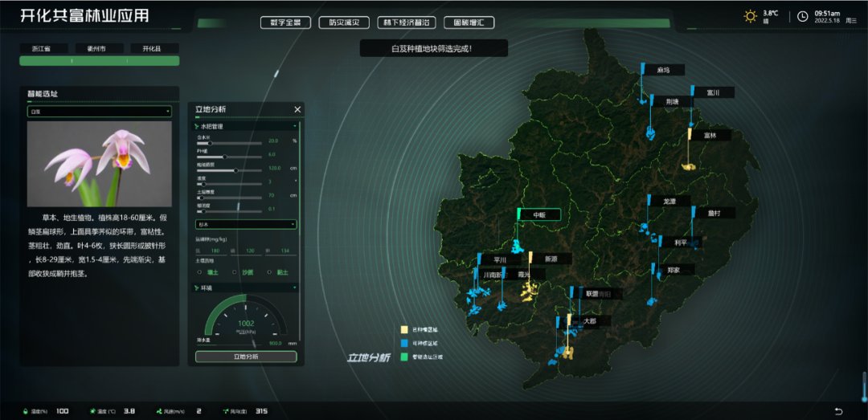
Task: Select the 荆塘 flag marker on map
Action: click(x=652, y=100)
